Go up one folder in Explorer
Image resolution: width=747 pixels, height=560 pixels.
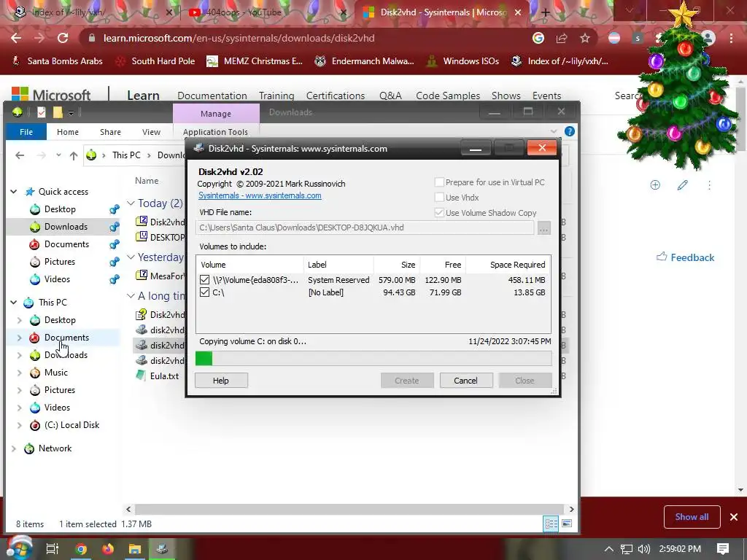point(74,155)
